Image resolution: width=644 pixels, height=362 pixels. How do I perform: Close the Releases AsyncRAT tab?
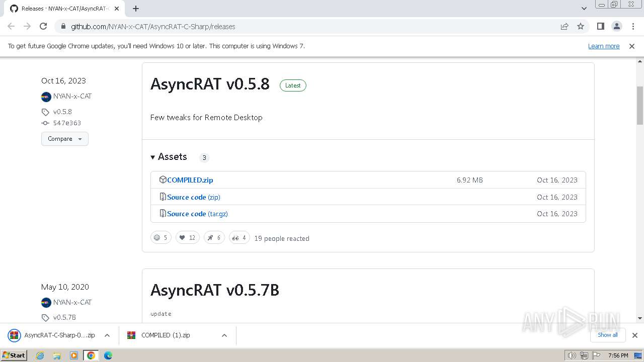coord(117,9)
